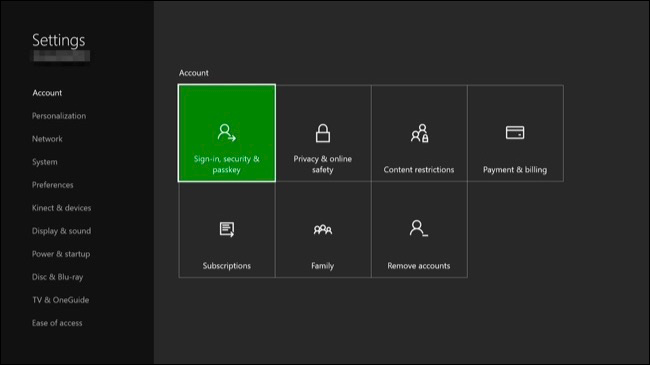Select TV & OneGuide category
The height and width of the screenshot is (365, 650).
(x=61, y=300)
